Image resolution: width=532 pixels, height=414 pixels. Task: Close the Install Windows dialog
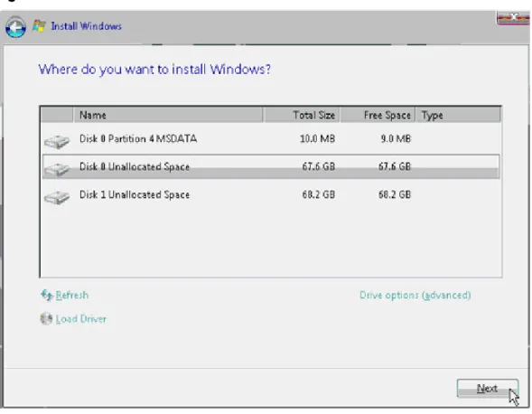click(x=513, y=18)
